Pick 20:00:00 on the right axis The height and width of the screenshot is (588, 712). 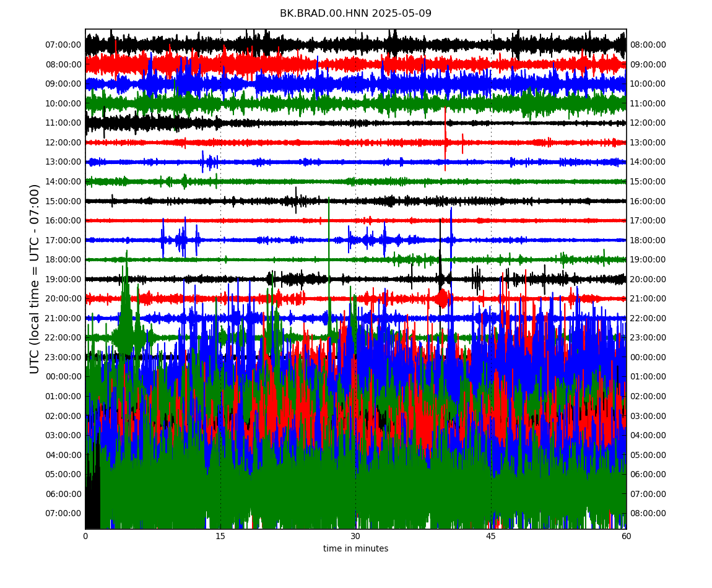tap(648, 279)
